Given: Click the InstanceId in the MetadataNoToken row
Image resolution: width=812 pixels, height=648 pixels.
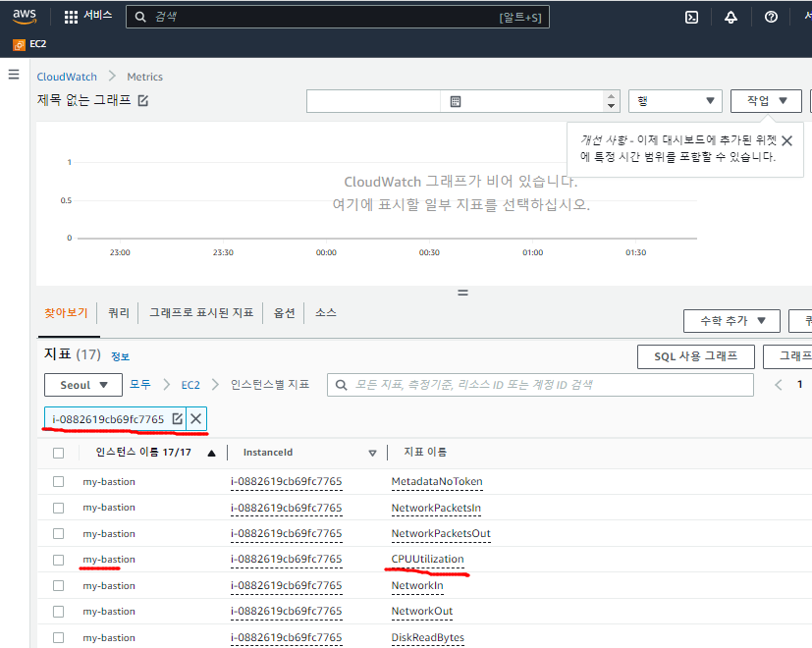Looking at the screenshot, I should tap(287, 482).
